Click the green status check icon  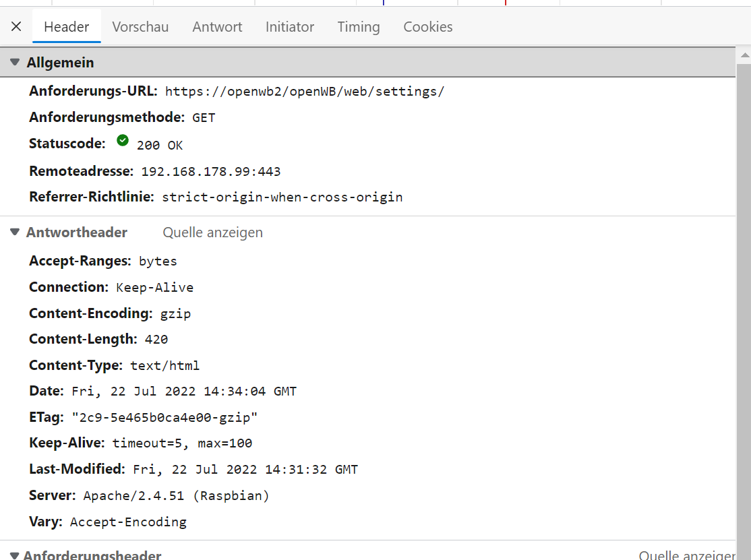pos(122,141)
